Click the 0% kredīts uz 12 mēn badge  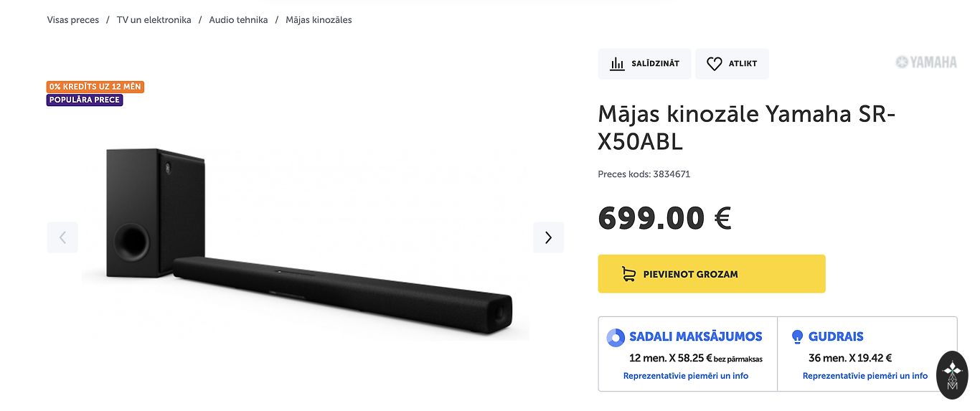(95, 87)
